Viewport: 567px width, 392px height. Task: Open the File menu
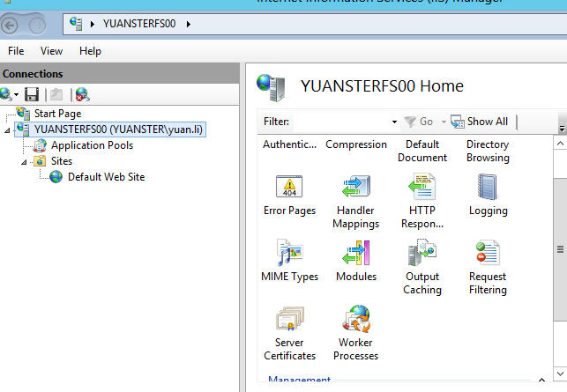click(x=16, y=51)
